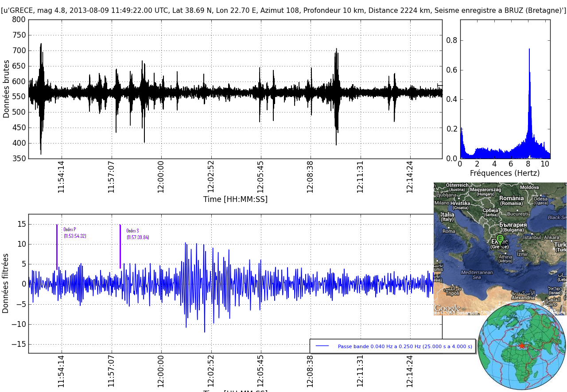Viewport: 567px width, 392px height.
Task: Click the purple Ondes S marker line
Action: [120, 246]
